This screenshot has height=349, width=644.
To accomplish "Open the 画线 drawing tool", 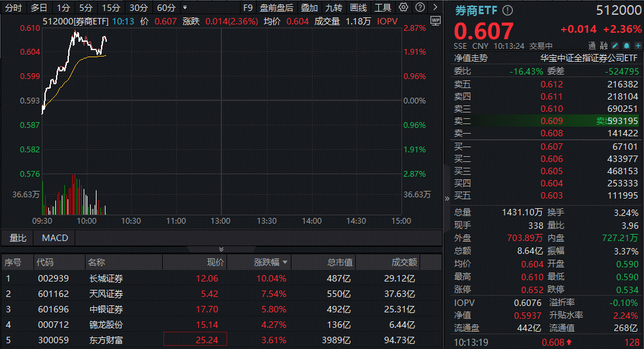I will tap(358, 8).
